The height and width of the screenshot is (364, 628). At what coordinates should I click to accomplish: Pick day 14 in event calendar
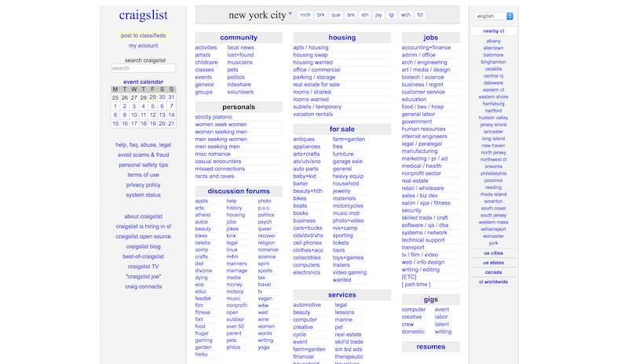(x=171, y=115)
